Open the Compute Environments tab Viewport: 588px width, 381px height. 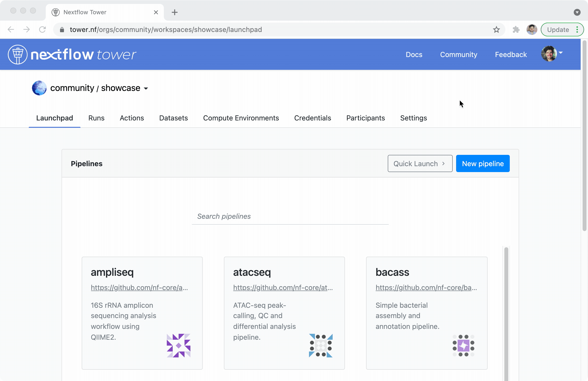tap(241, 118)
